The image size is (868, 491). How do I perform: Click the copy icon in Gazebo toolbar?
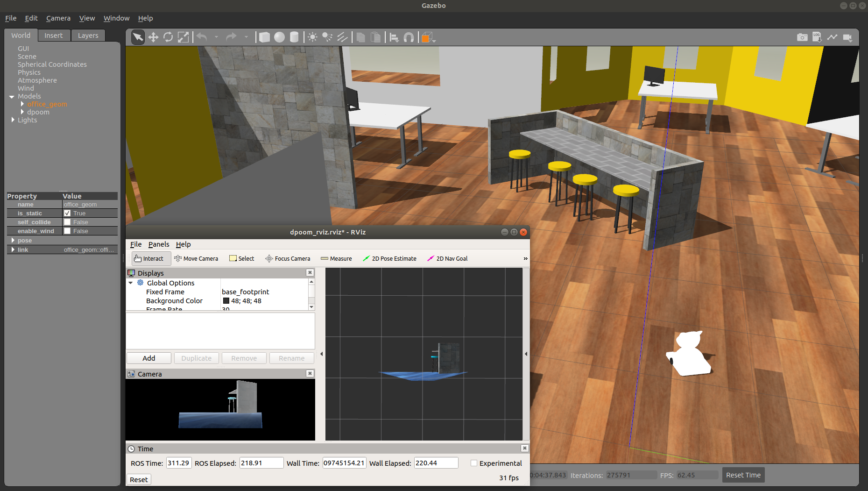point(360,37)
